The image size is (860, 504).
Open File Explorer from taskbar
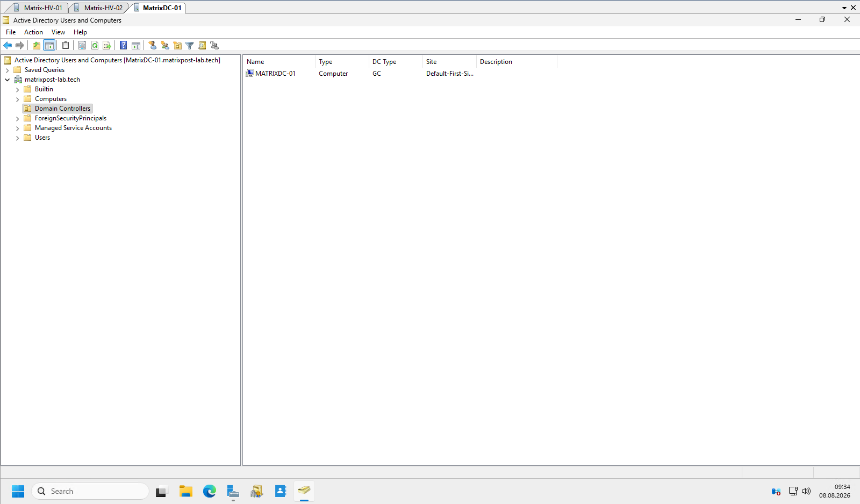click(x=185, y=491)
